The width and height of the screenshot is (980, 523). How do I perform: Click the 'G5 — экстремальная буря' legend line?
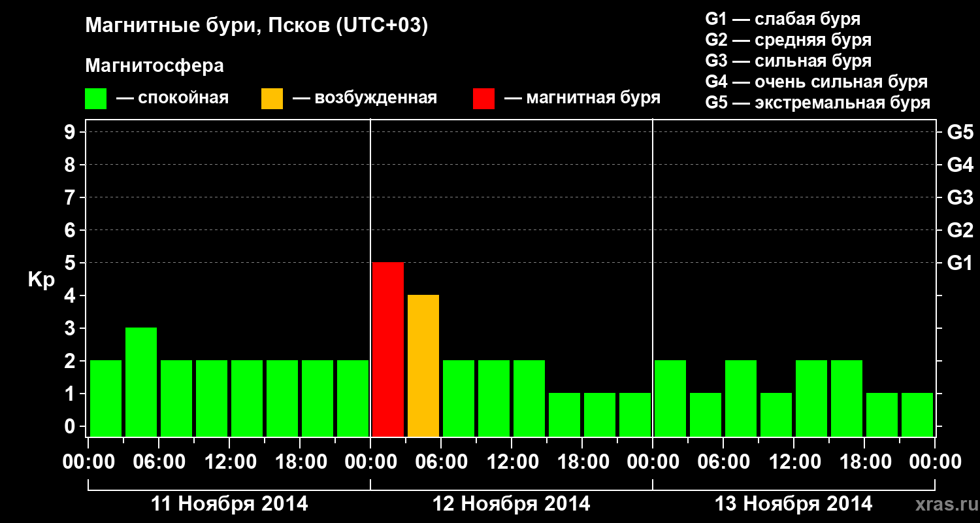(818, 103)
